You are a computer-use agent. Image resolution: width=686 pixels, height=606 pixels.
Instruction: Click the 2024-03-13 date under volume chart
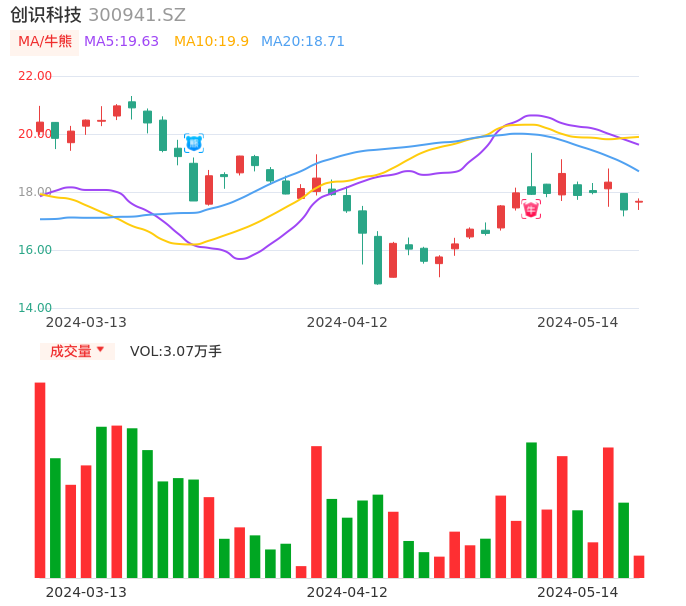coord(86,592)
